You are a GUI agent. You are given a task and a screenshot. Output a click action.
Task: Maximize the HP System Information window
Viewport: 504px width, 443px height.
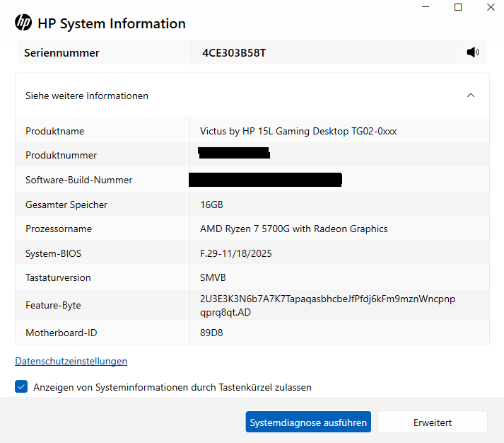click(458, 7)
